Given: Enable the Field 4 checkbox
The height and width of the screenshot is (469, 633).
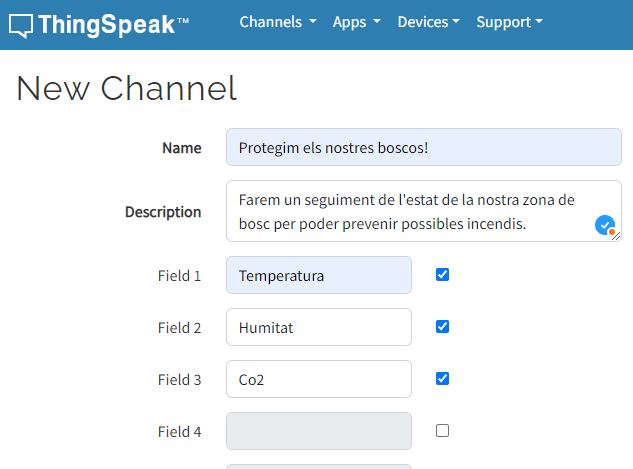Looking at the screenshot, I should point(443,430).
